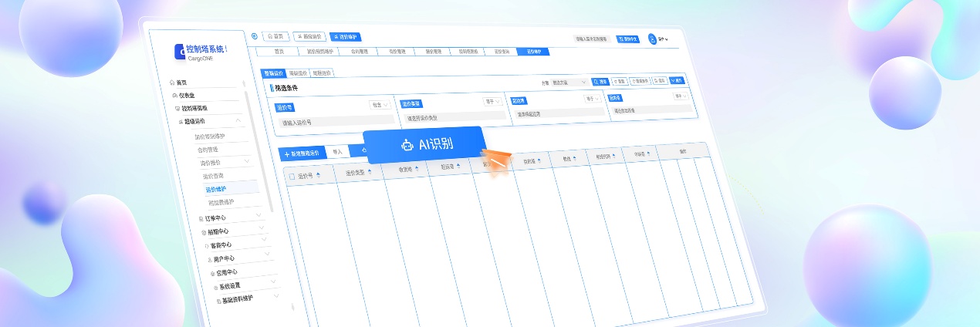Select 合约管理 in the secondary tab bar

click(360, 51)
